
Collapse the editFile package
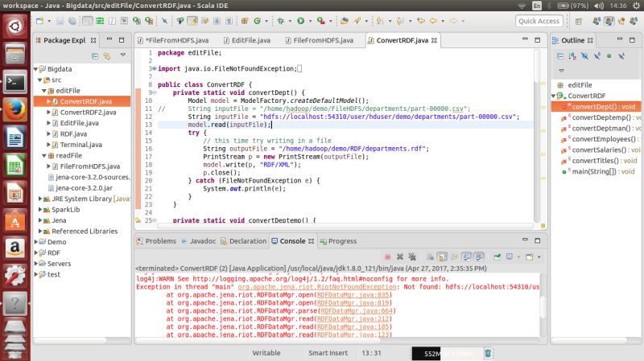tap(44, 91)
